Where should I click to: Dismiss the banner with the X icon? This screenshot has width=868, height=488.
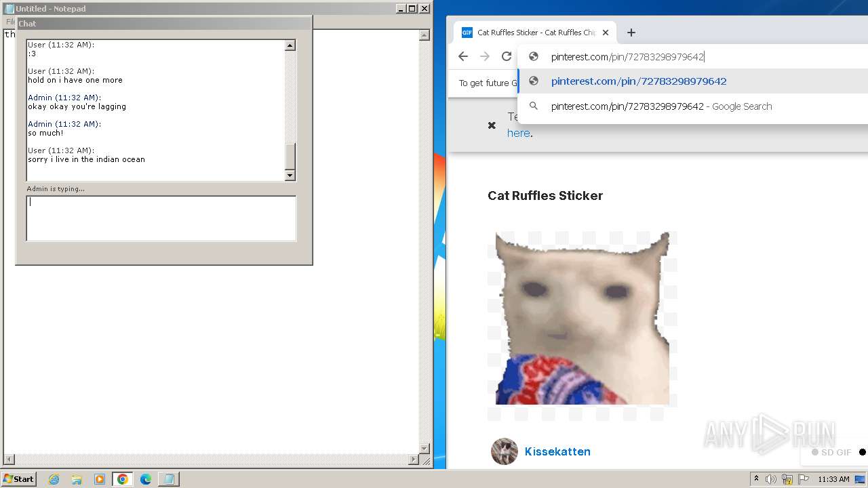point(492,125)
